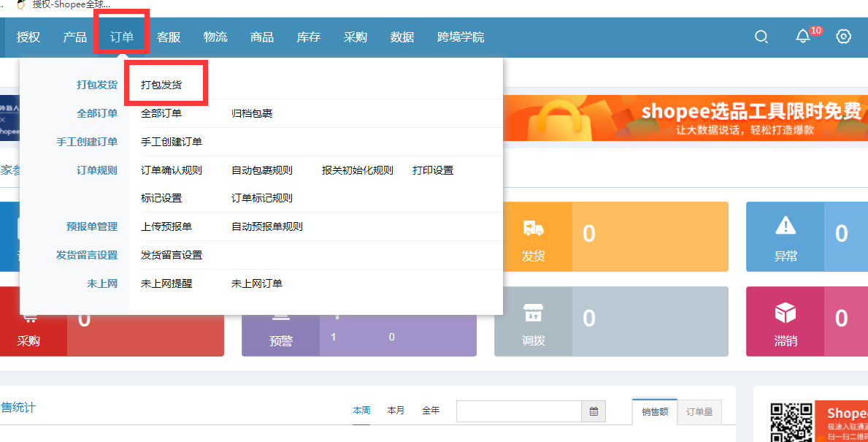The height and width of the screenshot is (442, 868).
Task: Open 发货留言设置 submenu link
Action: coord(172,256)
